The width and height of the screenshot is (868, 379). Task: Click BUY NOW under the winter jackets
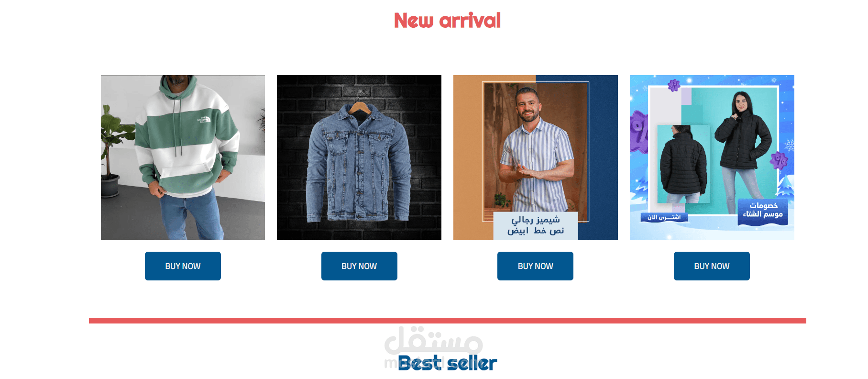pyautogui.click(x=712, y=266)
